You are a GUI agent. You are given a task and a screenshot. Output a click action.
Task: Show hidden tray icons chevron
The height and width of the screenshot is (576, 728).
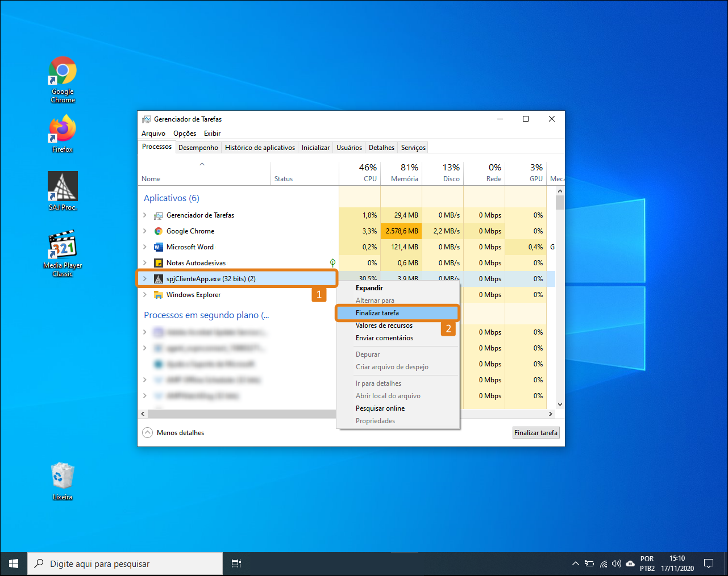tap(575, 564)
